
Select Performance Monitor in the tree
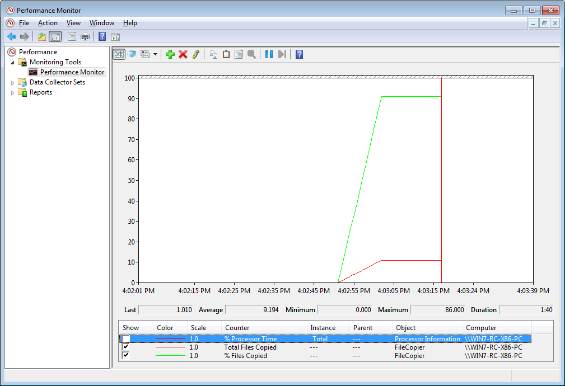tap(72, 72)
